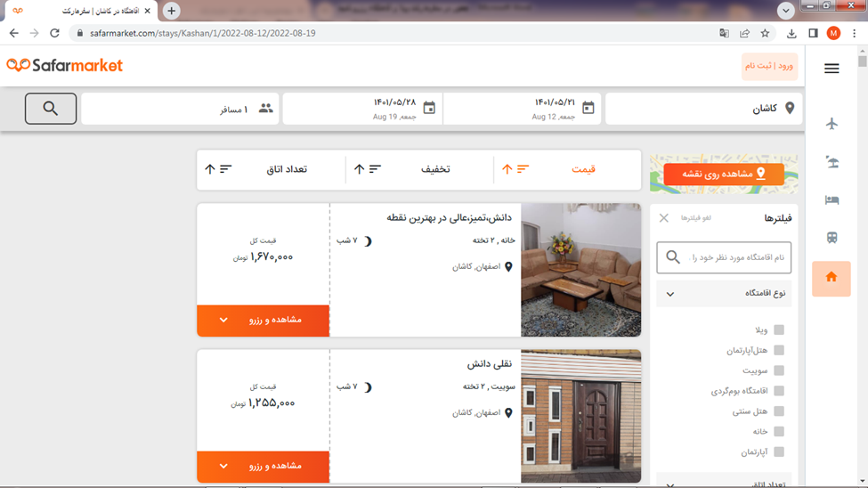
Task: Click the خانه ، ۲ تخته description text
Action: click(x=494, y=240)
